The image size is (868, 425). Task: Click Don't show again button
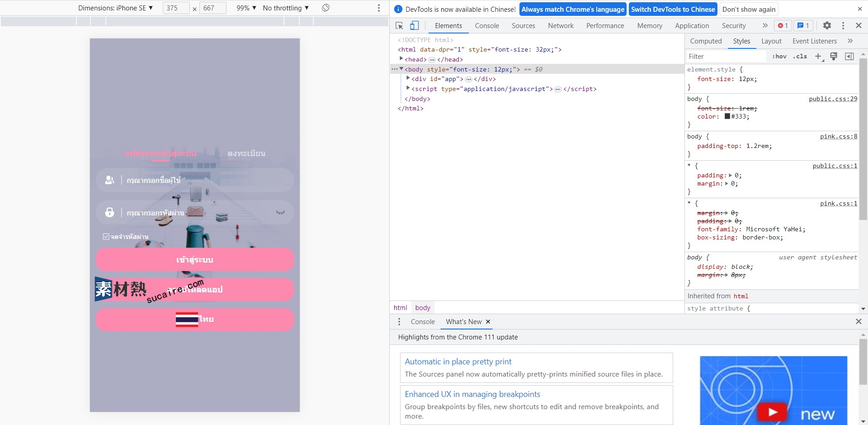[749, 9]
